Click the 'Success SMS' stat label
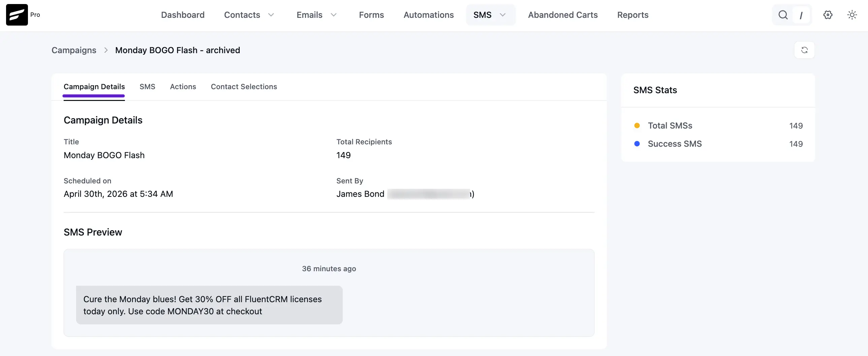Viewport: 868px width, 356px height. click(x=675, y=144)
